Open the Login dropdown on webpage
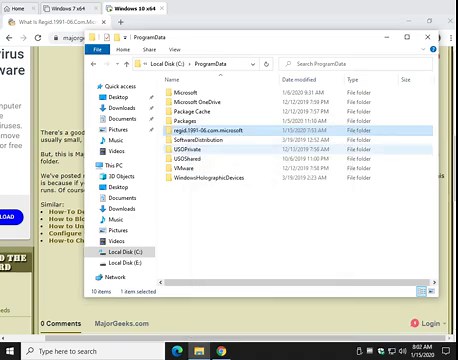 tap(429, 323)
